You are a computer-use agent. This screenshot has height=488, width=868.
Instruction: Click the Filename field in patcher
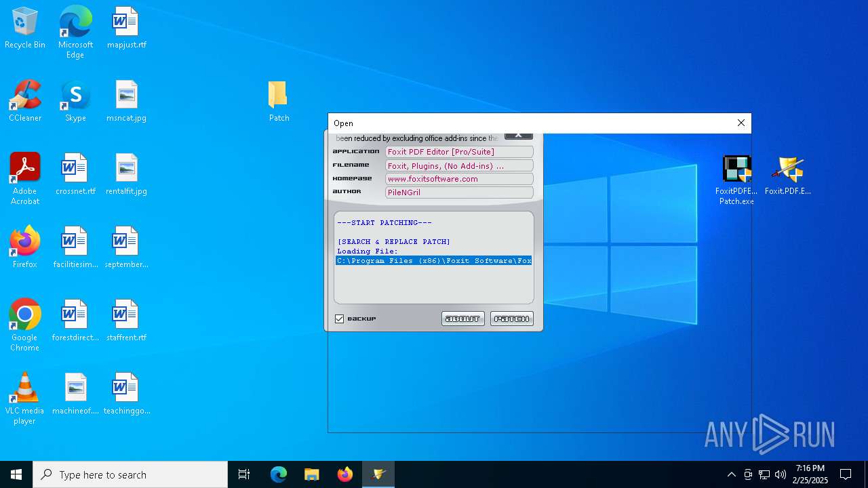(459, 165)
